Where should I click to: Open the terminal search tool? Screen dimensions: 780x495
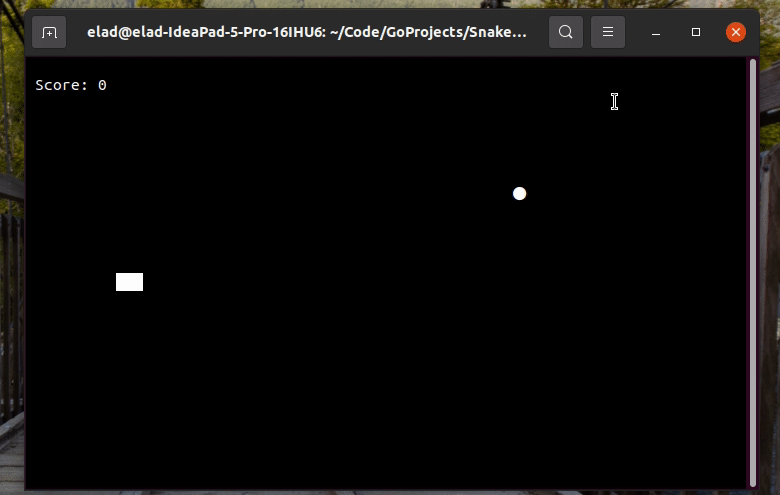click(x=566, y=32)
